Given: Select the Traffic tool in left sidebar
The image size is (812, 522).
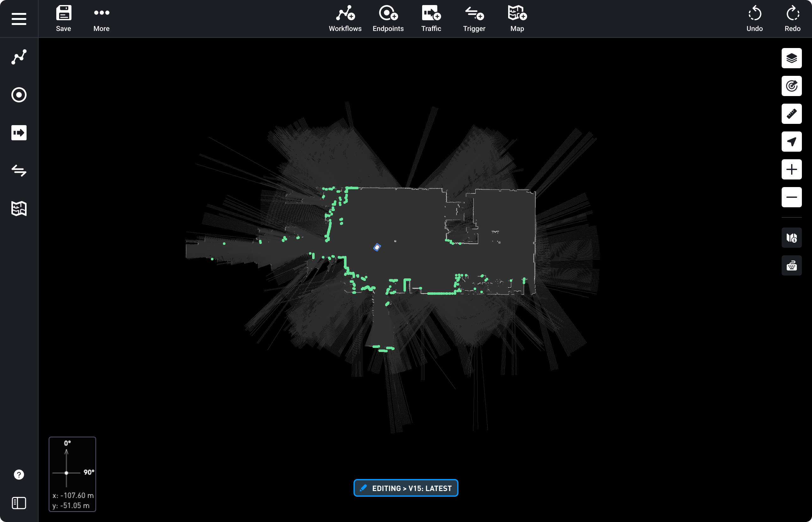Looking at the screenshot, I should click(19, 132).
